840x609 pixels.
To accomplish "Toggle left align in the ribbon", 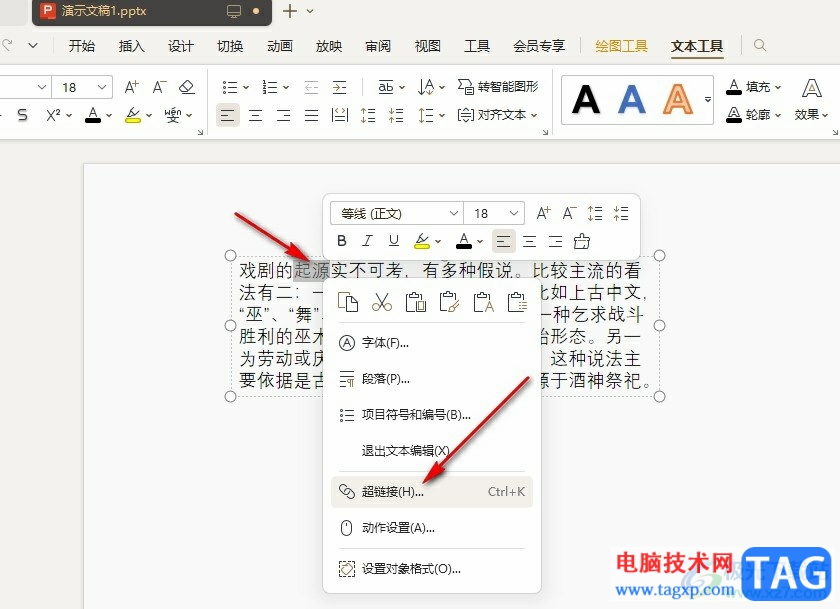I will click(228, 115).
